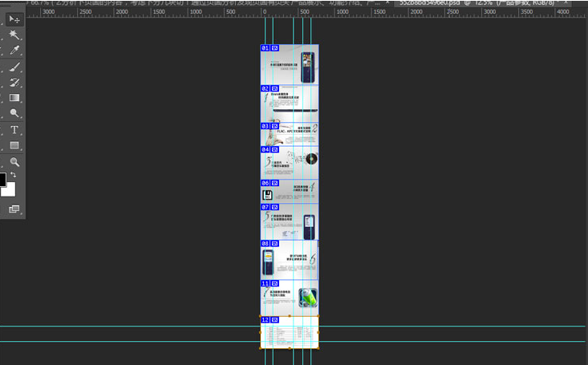Open the white background color swatch
This screenshot has width=588, height=365.
[8, 190]
